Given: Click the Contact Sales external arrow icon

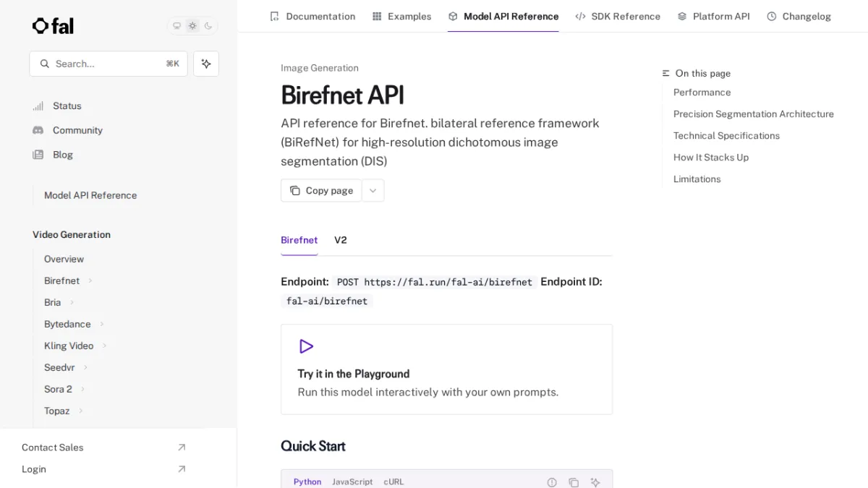Looking at the screenshot, I should pyautogui.click(x=182, y=448).
